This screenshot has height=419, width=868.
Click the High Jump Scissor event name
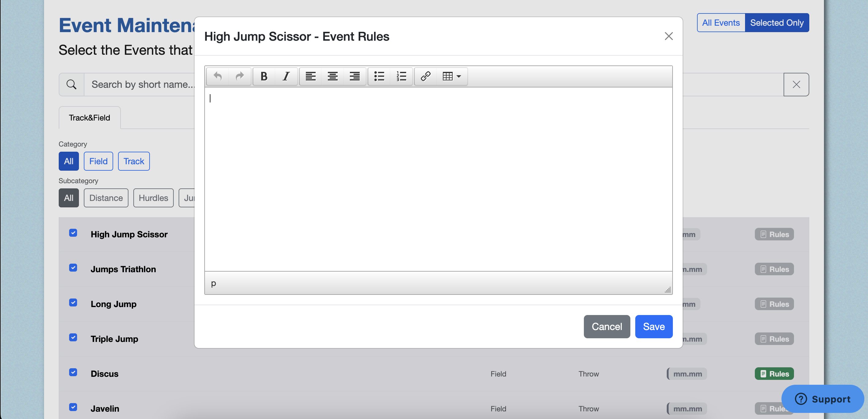pyautogui.click(x=129, y=234)
